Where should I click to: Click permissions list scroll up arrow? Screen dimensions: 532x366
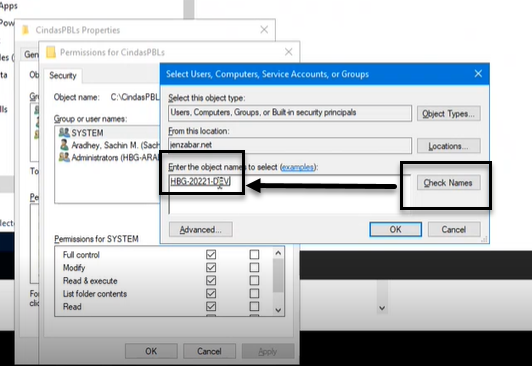[x=278, y=253]
